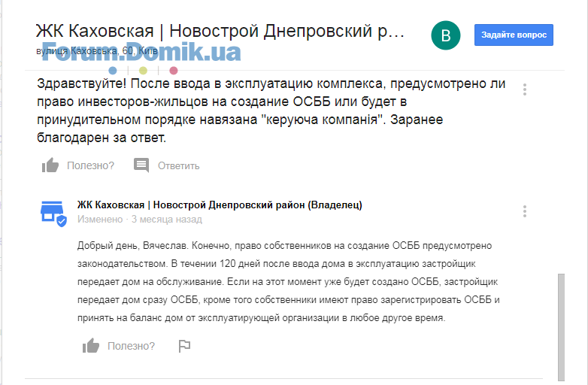
Task: Click the vertical scrollbar thumb
Action: pyautogui.click(x=561, y=327)
